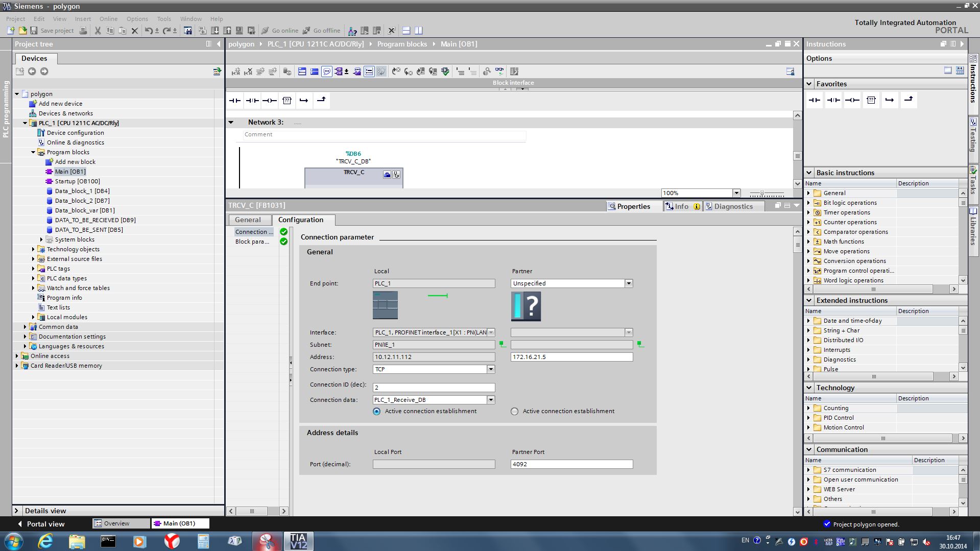
Task: Open the Connection type dropdown
Action: click(490, 369)
